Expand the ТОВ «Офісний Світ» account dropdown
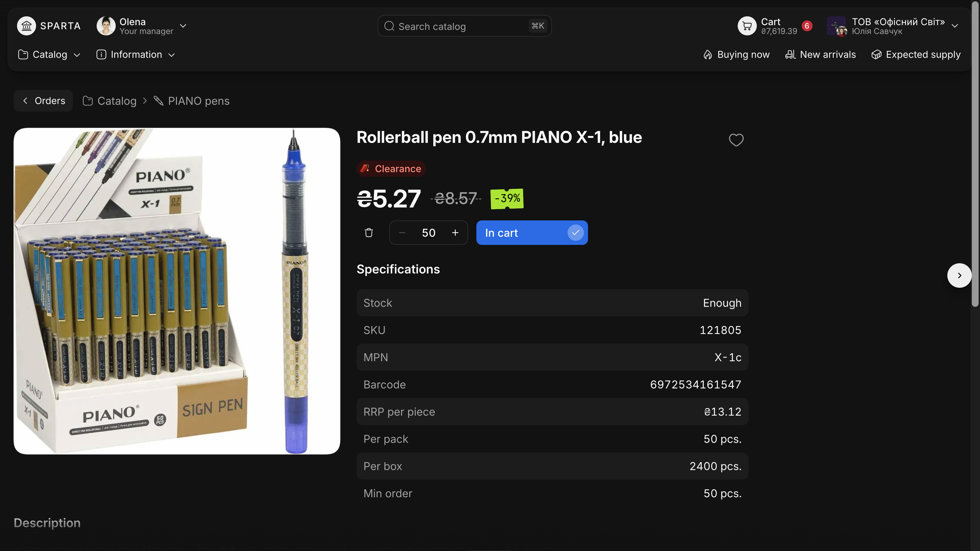The image size is (980, 551). pyautogui.click(x=955, y=26)
